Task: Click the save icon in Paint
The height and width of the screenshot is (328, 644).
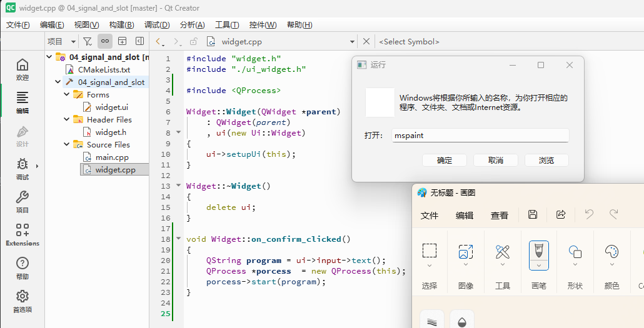Action: 533,214
